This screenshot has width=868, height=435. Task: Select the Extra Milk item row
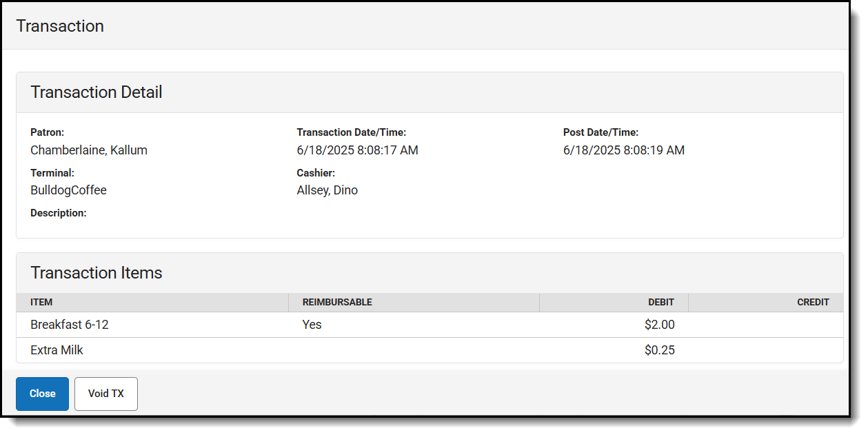coord(57,350)
